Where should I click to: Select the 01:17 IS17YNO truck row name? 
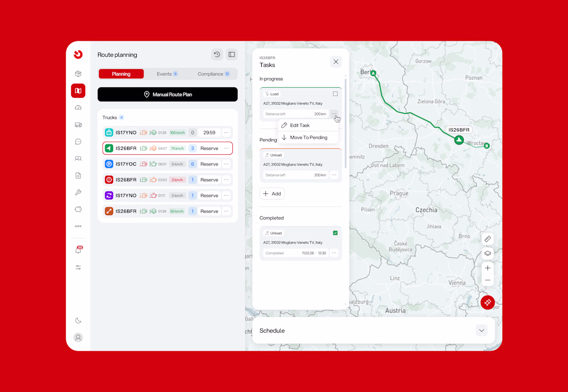(126, 195)
